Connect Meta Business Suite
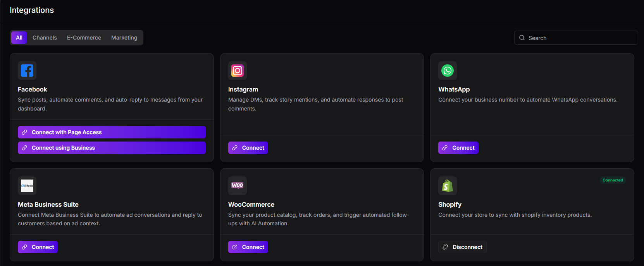The height and width of the screenshot is (266, 644). pyautogui.click(x=38, y=247)
